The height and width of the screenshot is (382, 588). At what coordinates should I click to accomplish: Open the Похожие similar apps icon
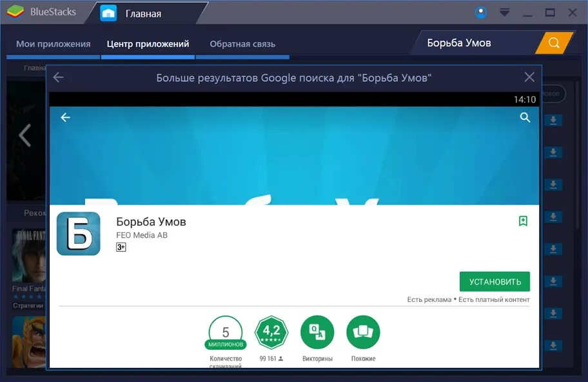point(364,332)
